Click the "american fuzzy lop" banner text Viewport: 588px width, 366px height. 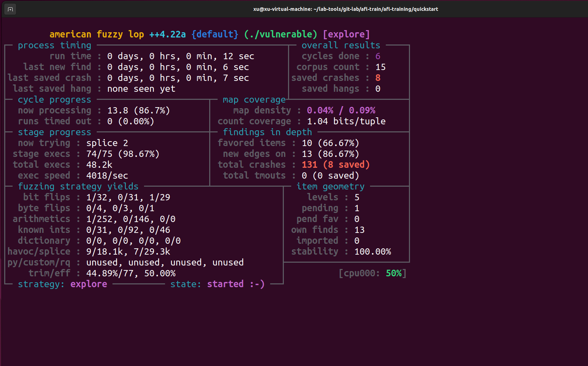[x=96, y=34]
